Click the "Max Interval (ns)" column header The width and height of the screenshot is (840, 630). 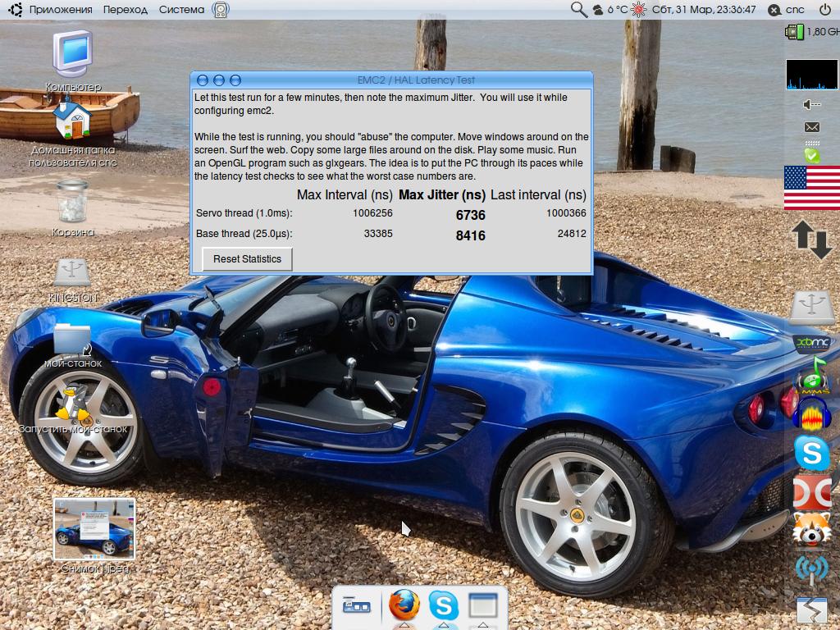tap(345, 195)
